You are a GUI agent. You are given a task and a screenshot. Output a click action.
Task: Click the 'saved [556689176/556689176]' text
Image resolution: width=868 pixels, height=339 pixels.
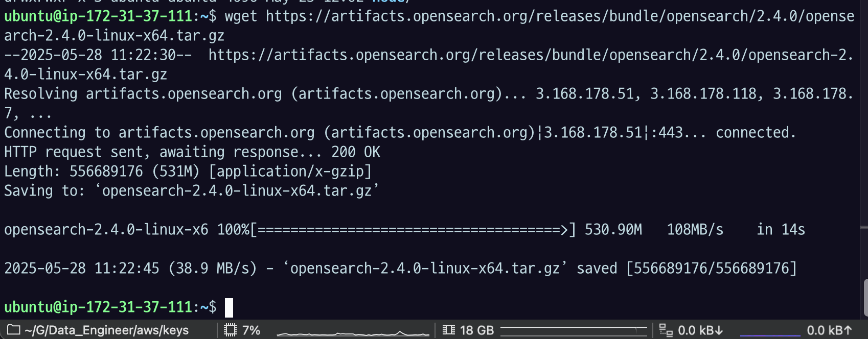coord(687,269)
